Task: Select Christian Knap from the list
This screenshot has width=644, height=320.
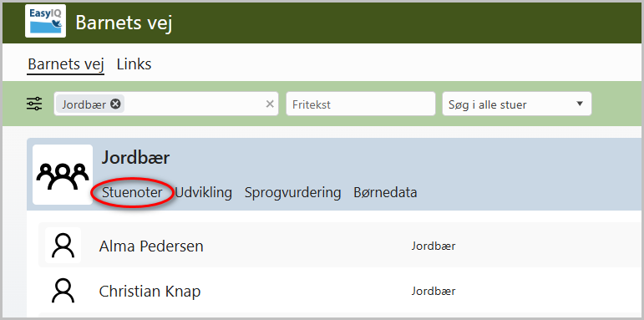Action: pos(150,292)
